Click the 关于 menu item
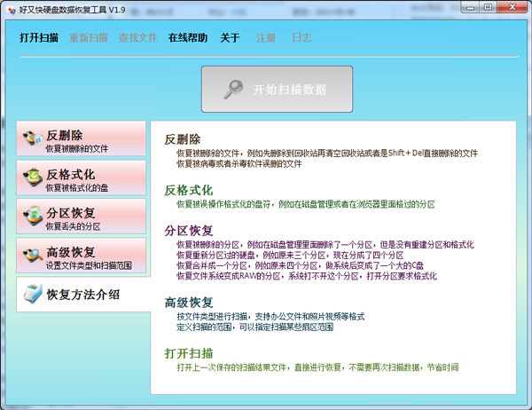 tap(230, 38)
